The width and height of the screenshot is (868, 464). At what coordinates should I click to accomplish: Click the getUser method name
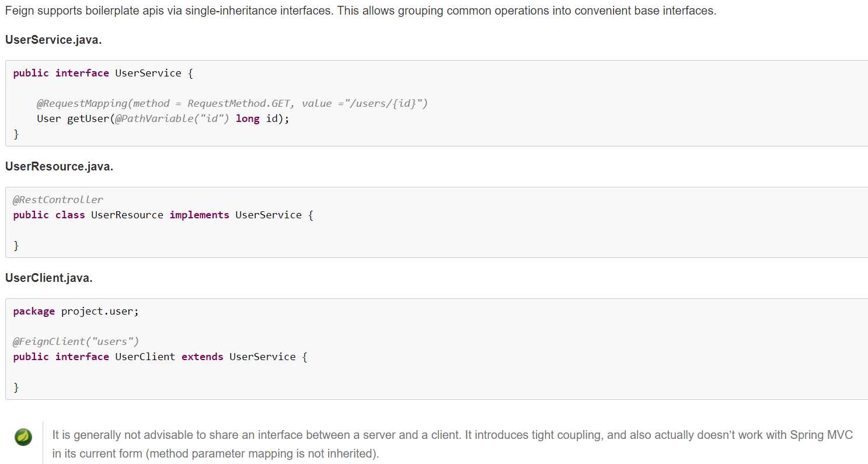(86, 118)
